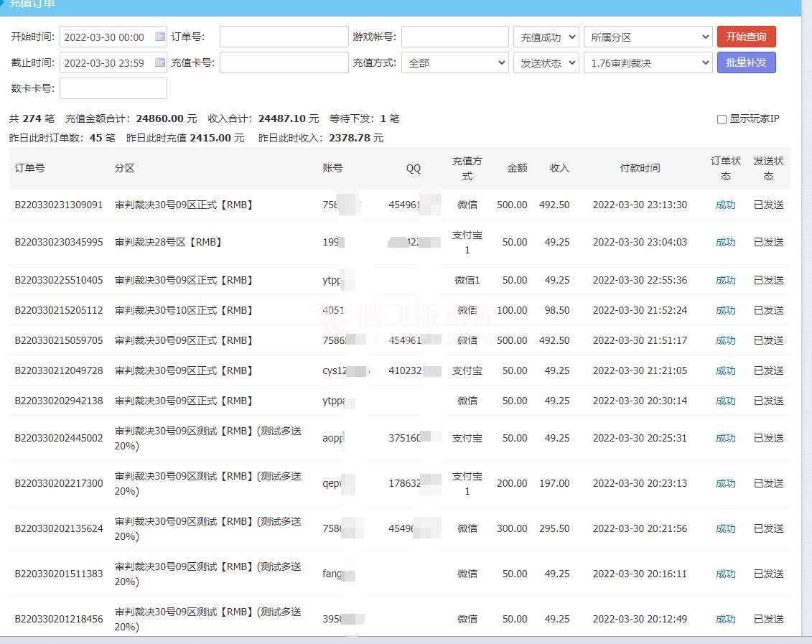The width and height of the screenshot is (812, 644).
Task: Open the end time calendar picker icon
Action: click(x=160, y=62)
